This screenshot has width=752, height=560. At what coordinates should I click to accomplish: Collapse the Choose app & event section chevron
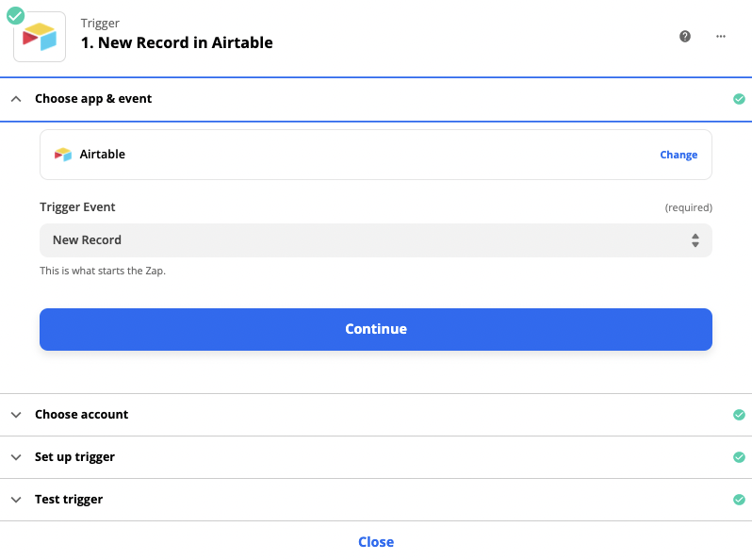point(16,99)
